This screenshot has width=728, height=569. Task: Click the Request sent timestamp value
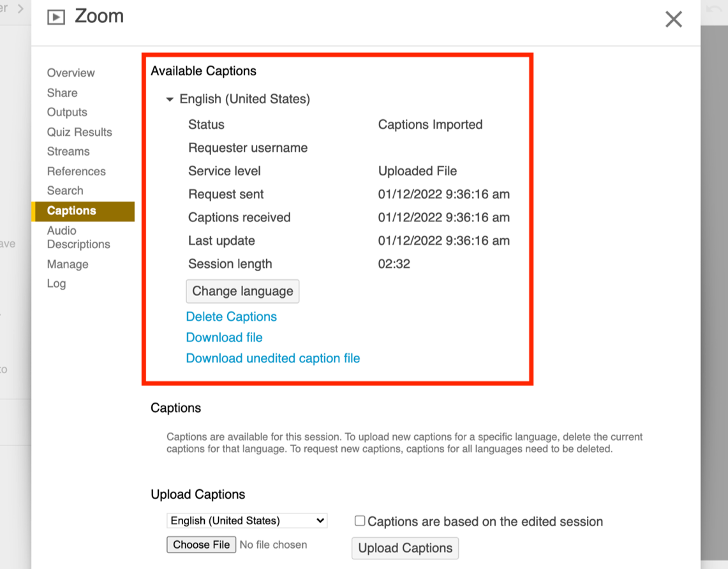click(444, 194)
